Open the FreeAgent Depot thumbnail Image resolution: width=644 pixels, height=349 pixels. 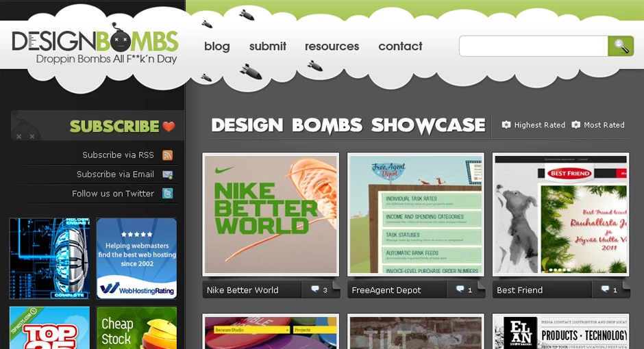tap(416, 214)
